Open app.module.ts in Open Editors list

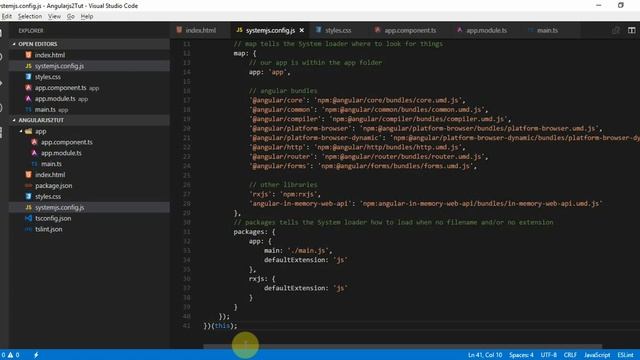coord(55,99)
